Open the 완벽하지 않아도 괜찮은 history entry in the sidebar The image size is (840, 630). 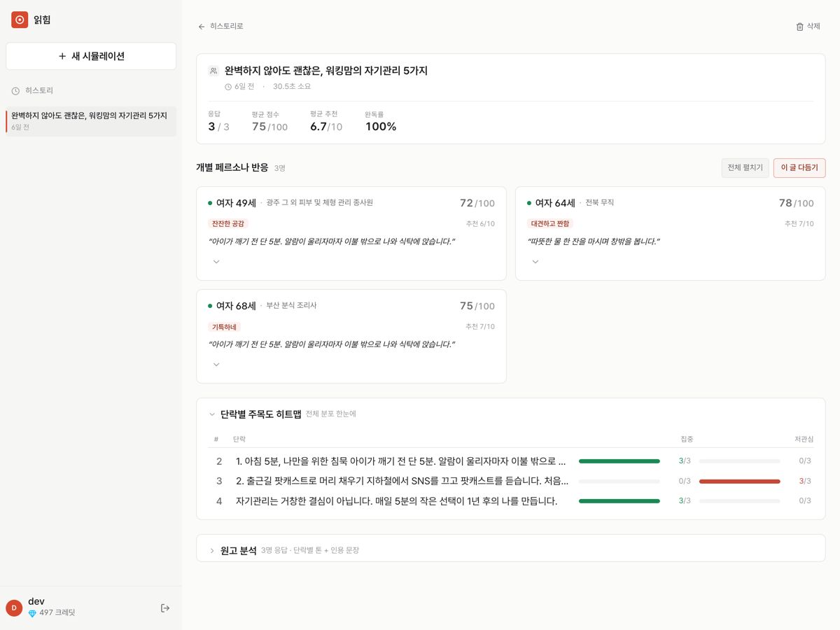(x=91, y=120)
